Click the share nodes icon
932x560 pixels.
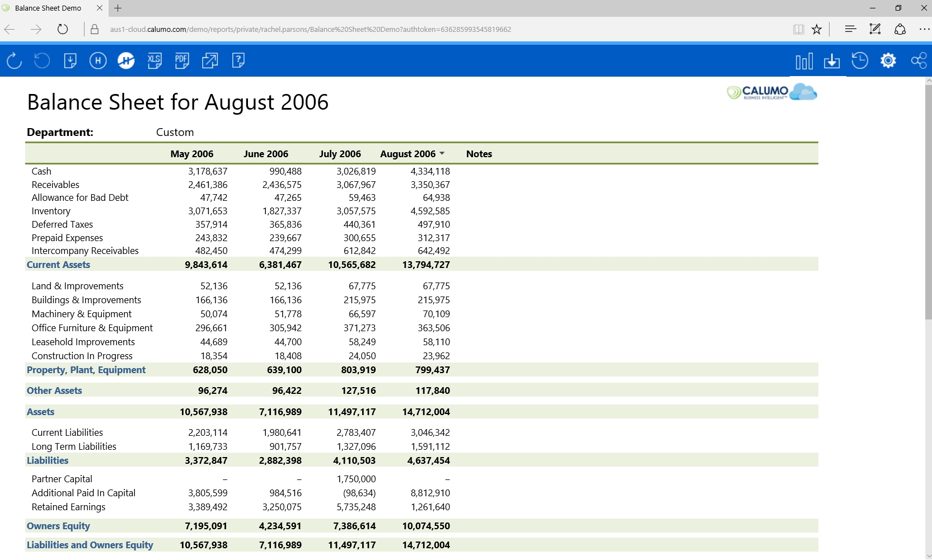[919, 60]
